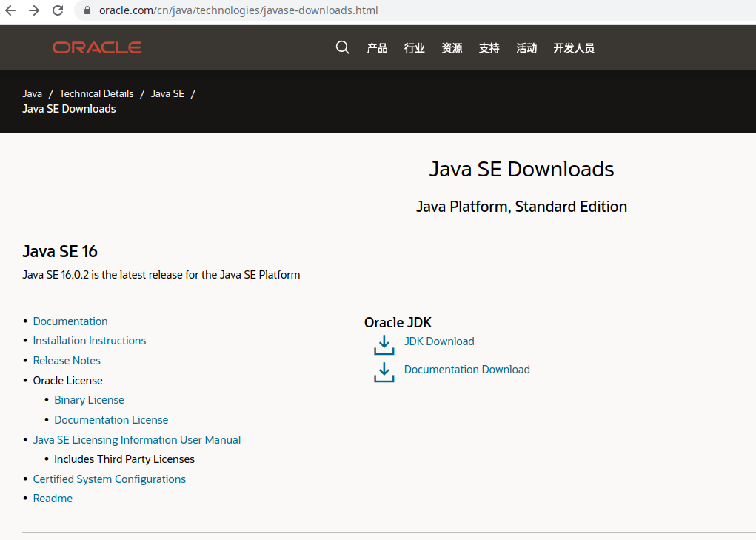Click the site security lock icon
Screen dimensions: 756x540
pos(86,10)
